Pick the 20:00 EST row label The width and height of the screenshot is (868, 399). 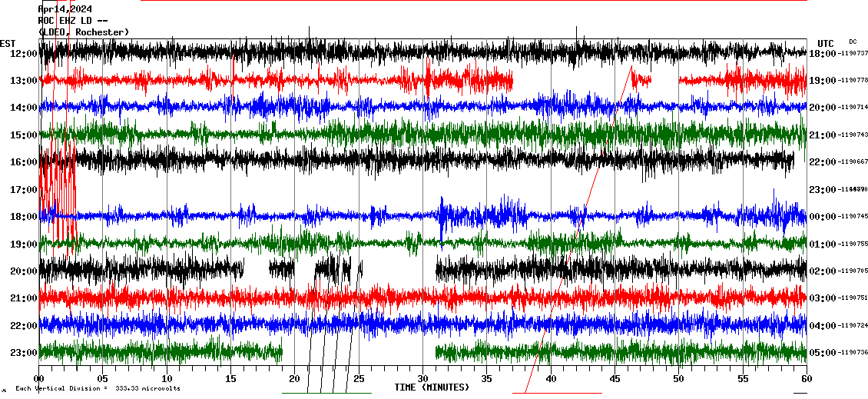(x=24, y=271)
